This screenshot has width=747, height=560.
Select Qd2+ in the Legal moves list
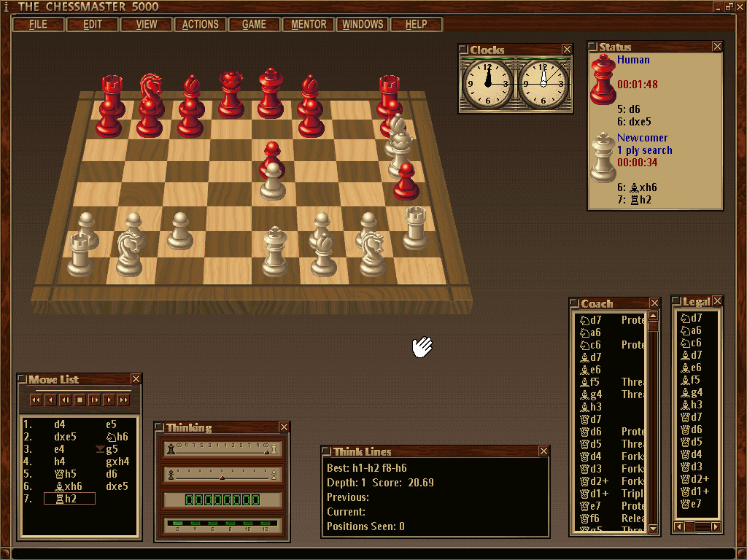pos(694,478)
